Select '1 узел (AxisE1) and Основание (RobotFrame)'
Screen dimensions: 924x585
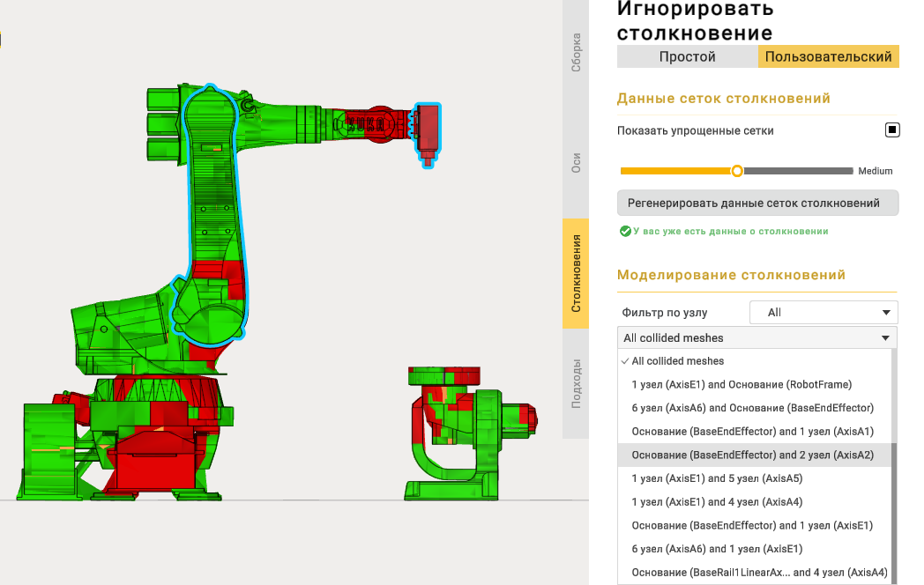coord(741,384)
